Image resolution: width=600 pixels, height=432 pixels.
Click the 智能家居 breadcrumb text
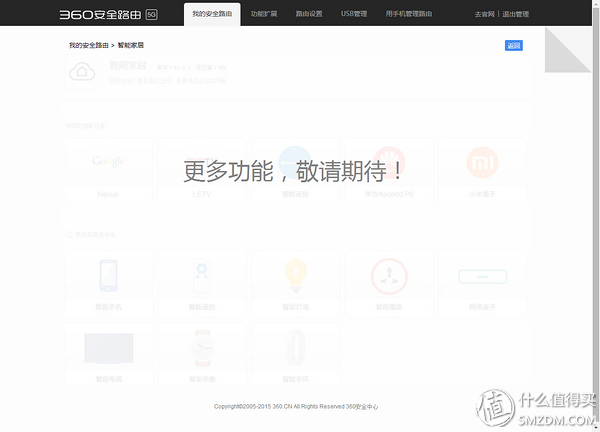coord(130,45)
